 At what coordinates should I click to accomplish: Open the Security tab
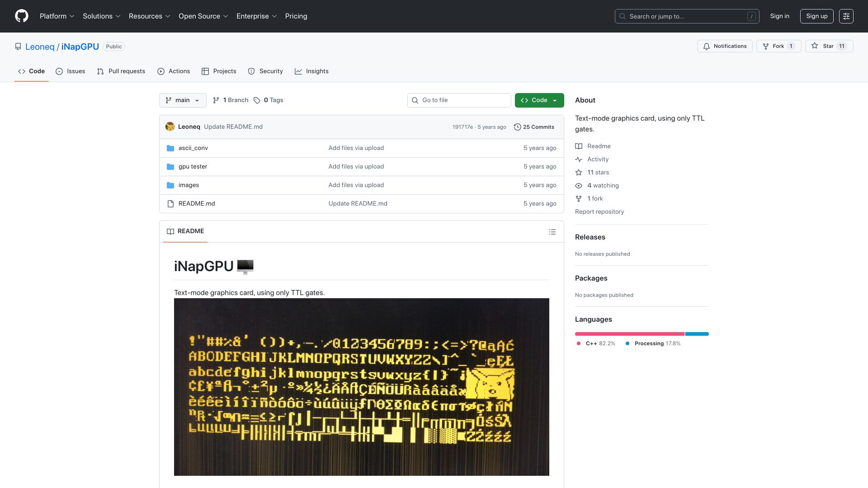tap(265, 71)
